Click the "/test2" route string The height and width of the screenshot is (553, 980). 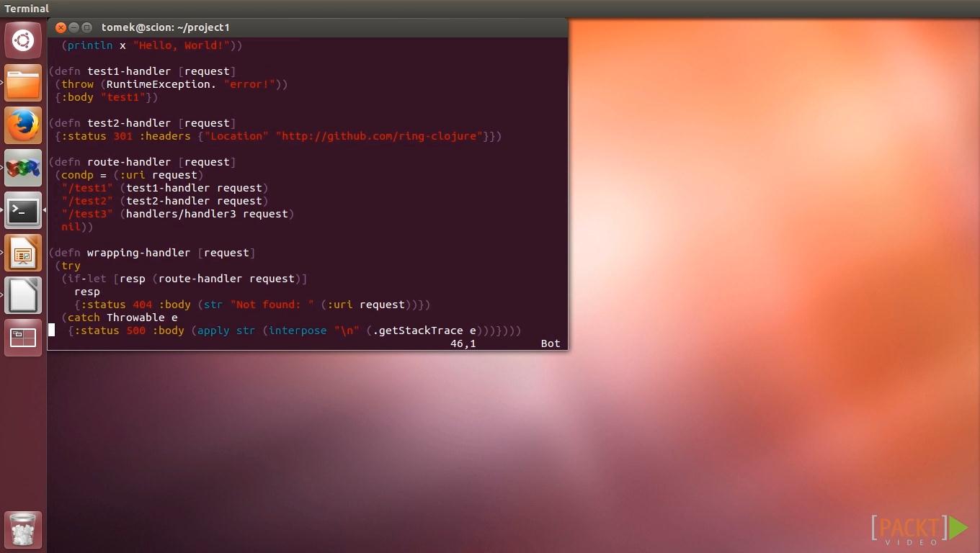(87, 201)
